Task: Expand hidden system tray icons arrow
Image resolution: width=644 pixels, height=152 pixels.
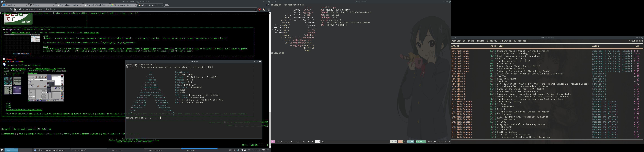Action: [253, 150]
